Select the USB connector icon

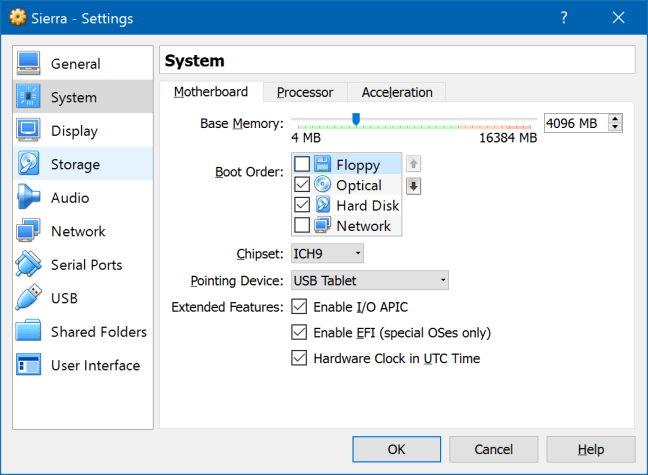[28, 298]
